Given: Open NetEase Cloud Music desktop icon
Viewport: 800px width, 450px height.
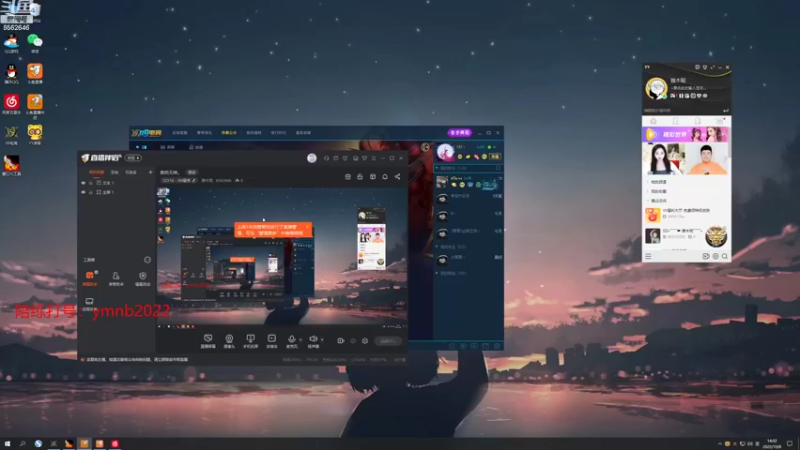Looking at the screenshot, I should tap(11, 102).
